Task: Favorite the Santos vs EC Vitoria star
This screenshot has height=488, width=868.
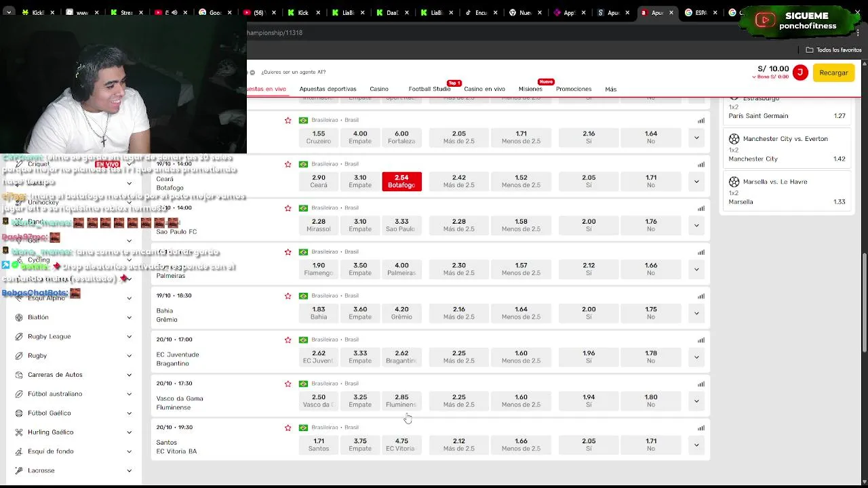Action: coord(288,428)
